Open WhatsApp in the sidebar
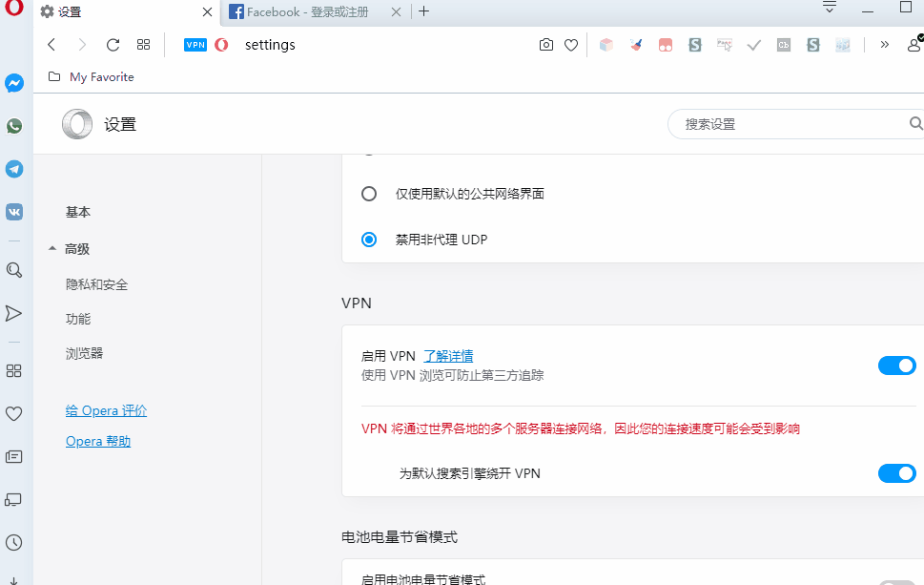924x585 pixels. pos(14,126)
